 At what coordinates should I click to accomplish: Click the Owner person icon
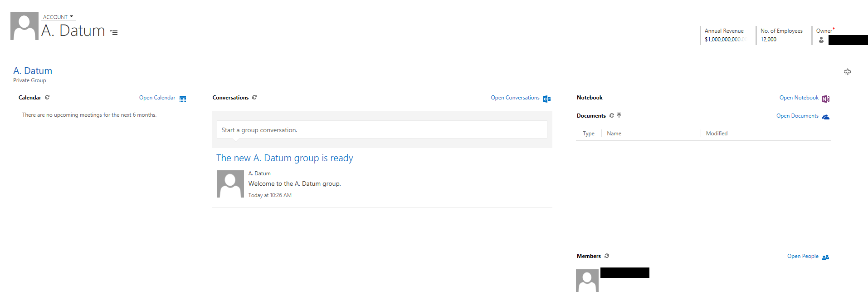[821, 40]
